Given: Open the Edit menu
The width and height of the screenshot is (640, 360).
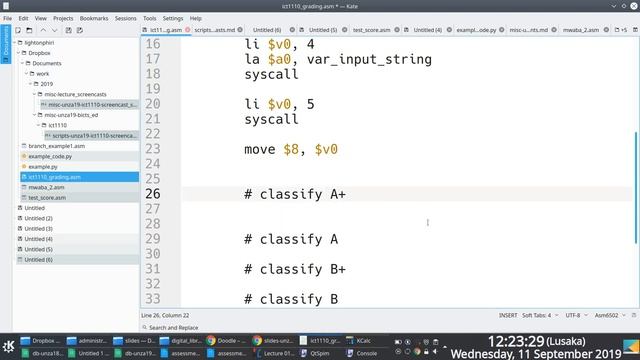Looking at the screenshot, I should [23, 18].
